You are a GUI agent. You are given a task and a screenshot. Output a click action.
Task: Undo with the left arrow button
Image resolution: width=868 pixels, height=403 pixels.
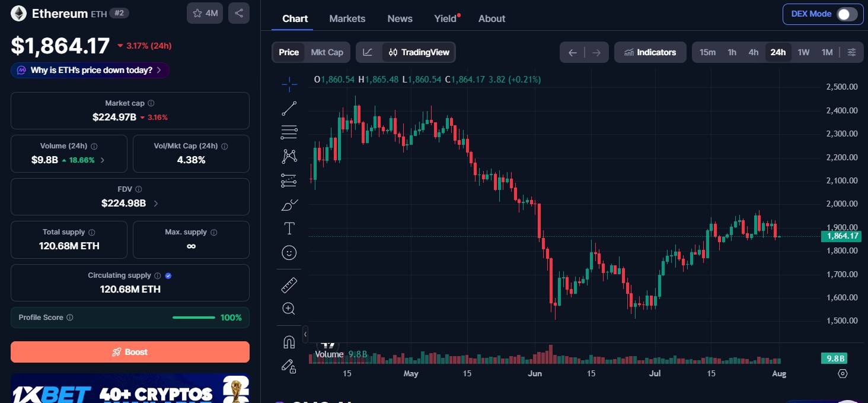click(573, 52)
